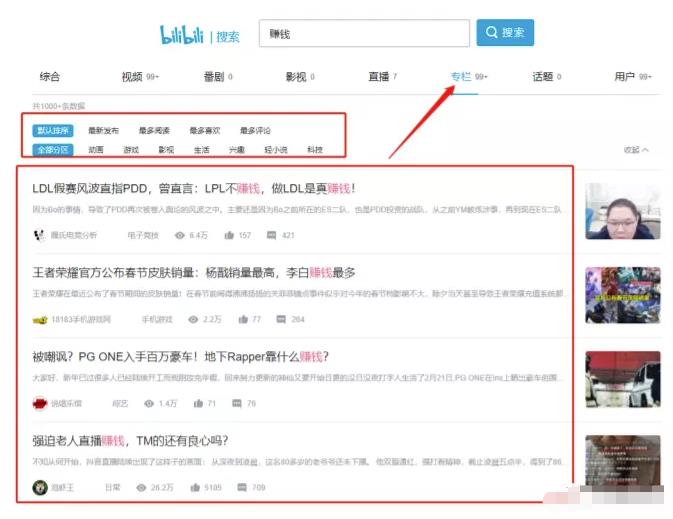The width and height of the screenshot is (673, 519).
Task: Click the bilibili logo
Action: 182,35
